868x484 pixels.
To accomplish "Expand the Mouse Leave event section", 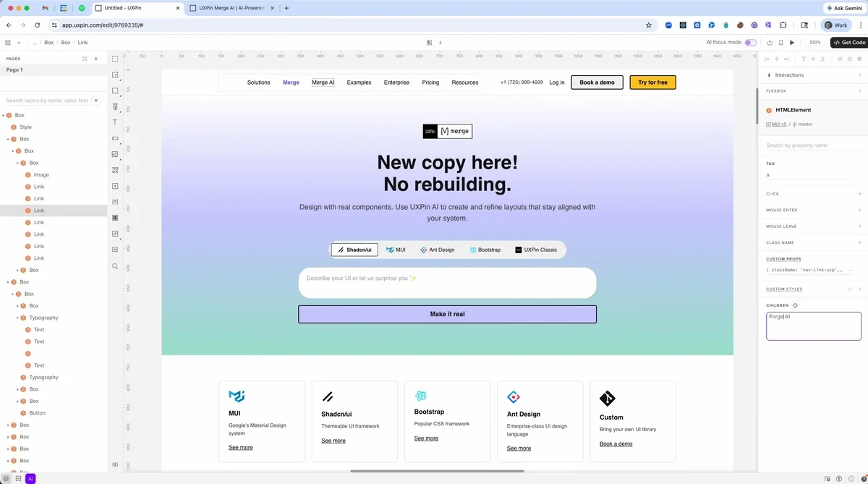I will 859,226.
